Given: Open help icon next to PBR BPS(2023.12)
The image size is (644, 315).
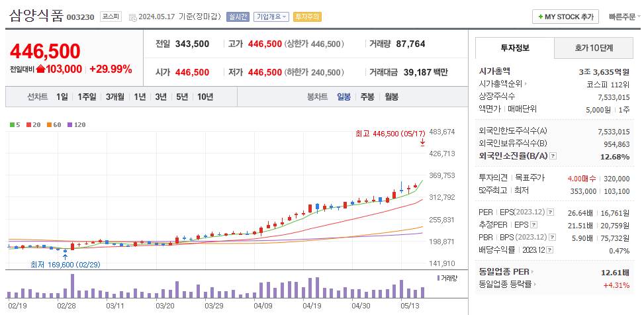Looking at the screenshot, I should point(553,238).
